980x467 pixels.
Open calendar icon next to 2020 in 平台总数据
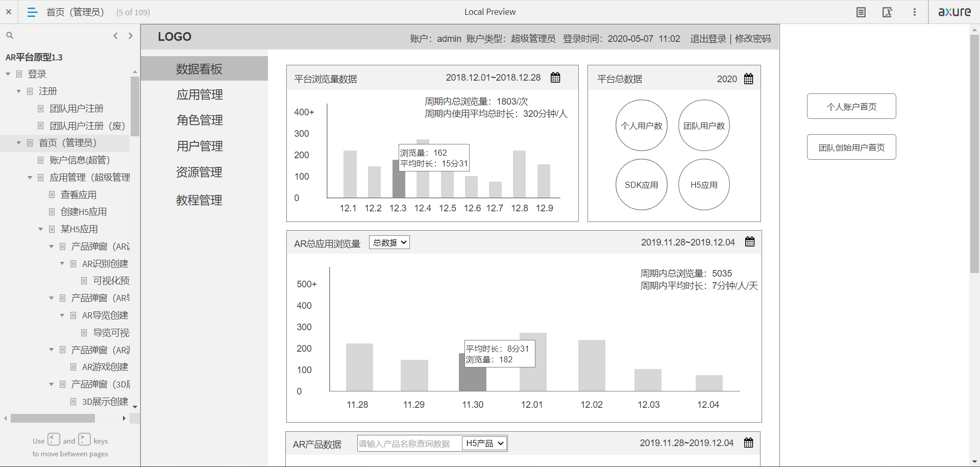pyautogui.click(x=749, y=79)
